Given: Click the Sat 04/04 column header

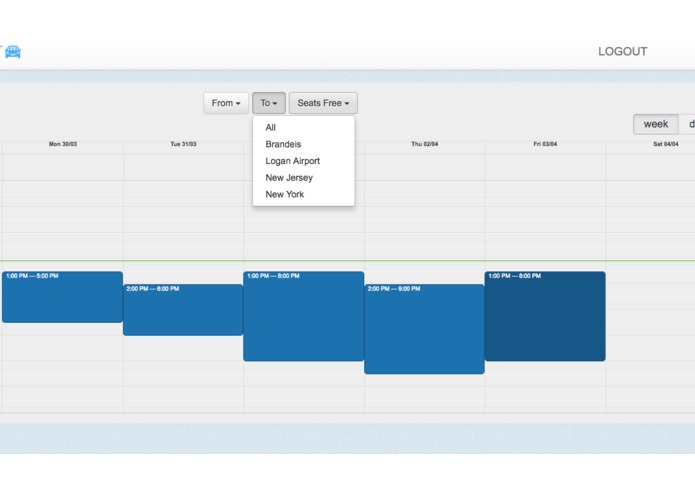Looking at the screenshot, I should pyautogui.click(x=666, y=144).
